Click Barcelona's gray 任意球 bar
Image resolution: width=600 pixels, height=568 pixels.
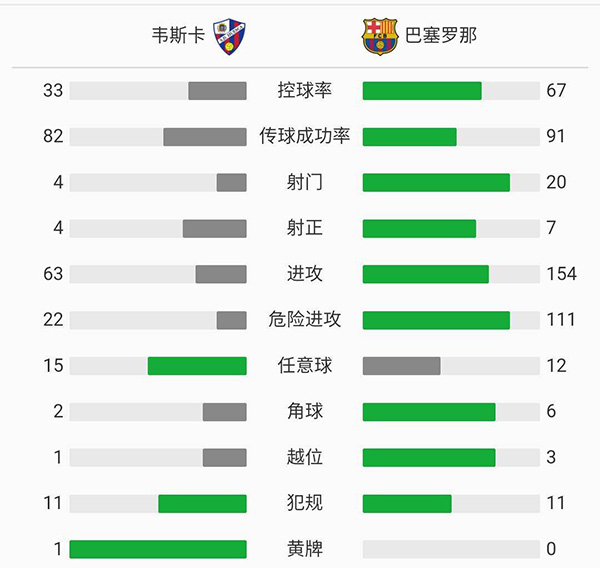[401, 366]
